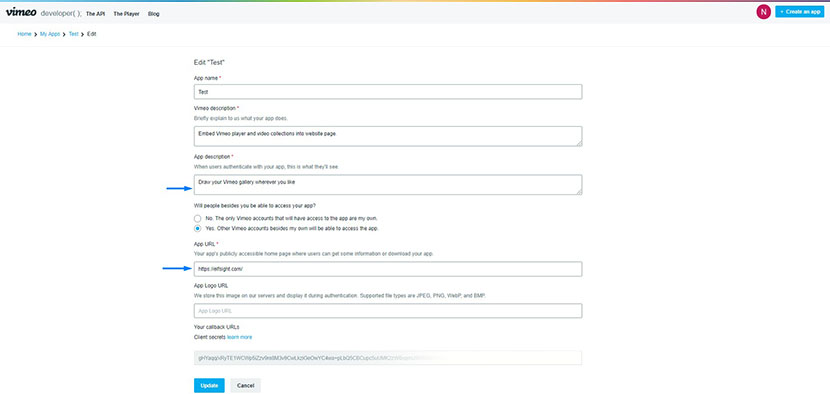Open the Client secrets learn more link

(239, 337)
